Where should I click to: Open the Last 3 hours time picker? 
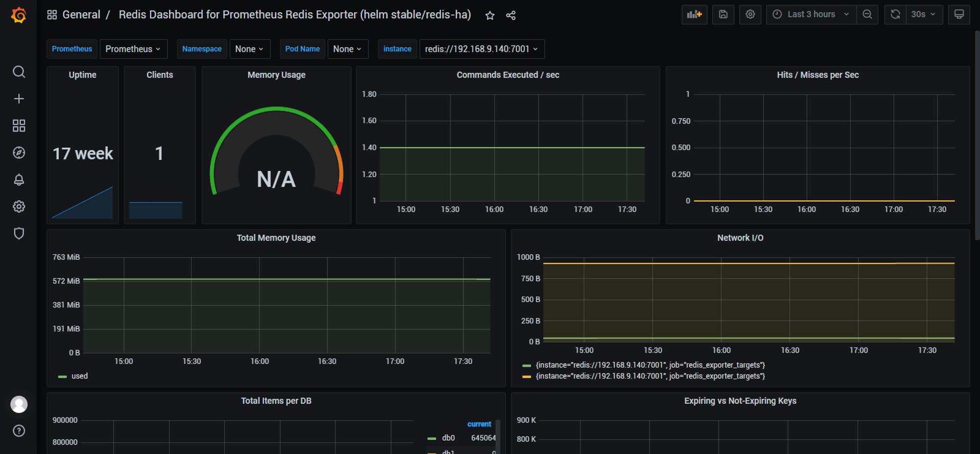pyautogui.click(x=811, y=15)
